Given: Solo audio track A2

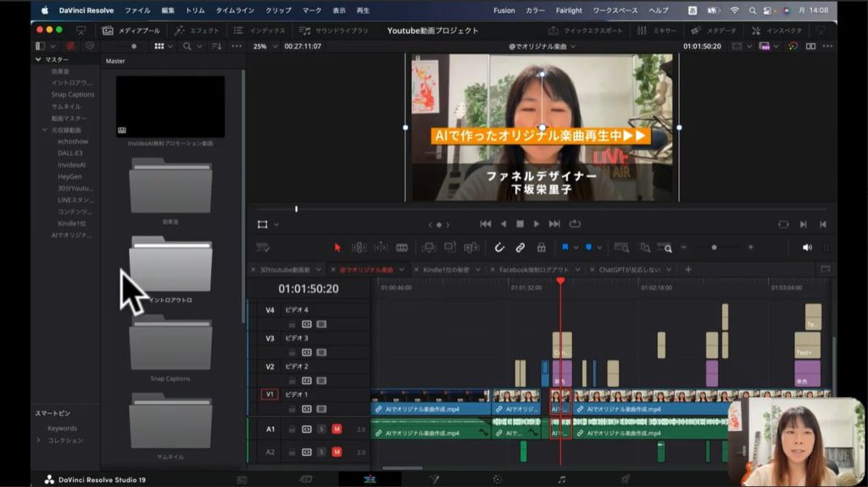Looking at the screenshot, I should [x=321, y=452].
